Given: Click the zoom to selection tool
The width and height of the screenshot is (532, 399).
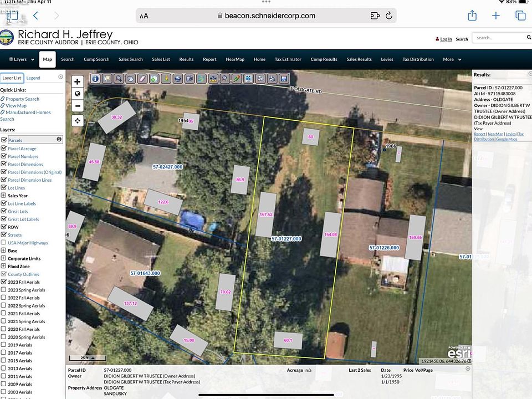Looking at the screenshot, I should [x=154, y=79].
